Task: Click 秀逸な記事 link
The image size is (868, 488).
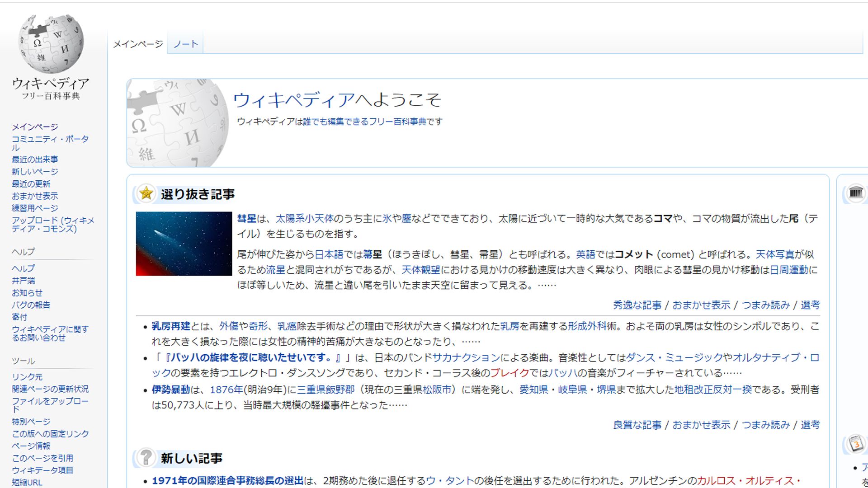Action: 637,305
